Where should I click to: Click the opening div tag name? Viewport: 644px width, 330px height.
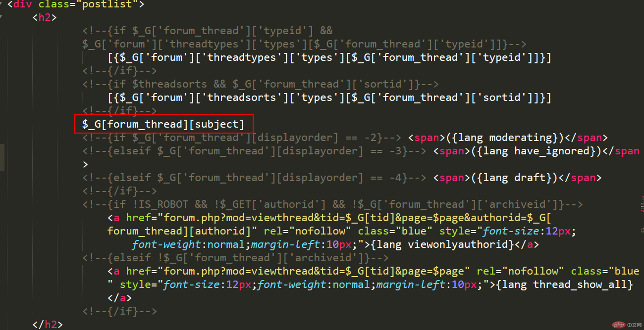[x=23, y=4]
